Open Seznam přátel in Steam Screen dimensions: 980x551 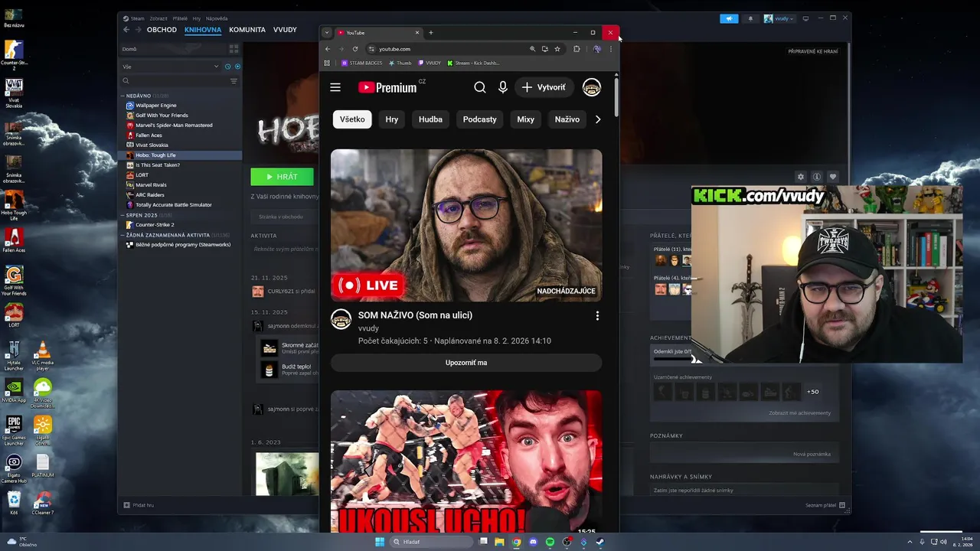click(825, 505)
